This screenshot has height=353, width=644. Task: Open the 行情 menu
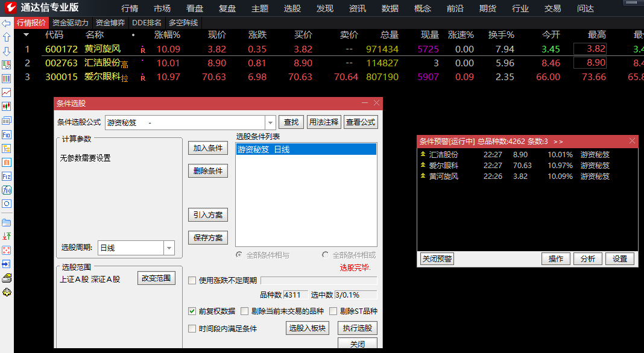click(130, 8)
